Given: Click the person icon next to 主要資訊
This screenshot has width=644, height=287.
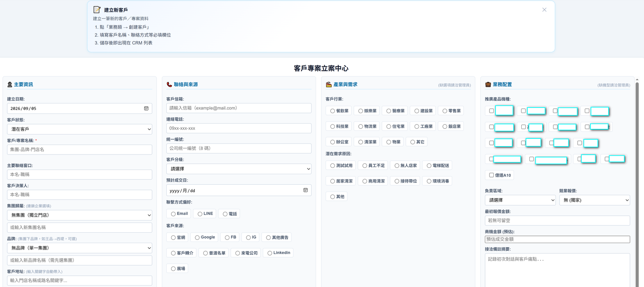Looking at the screenshot, I should point(10,85).
